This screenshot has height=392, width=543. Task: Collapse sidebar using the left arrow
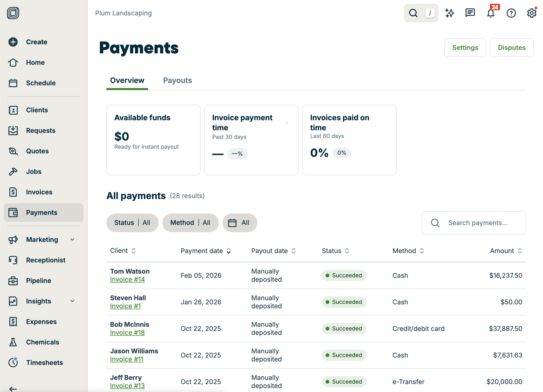coord(13,389)
